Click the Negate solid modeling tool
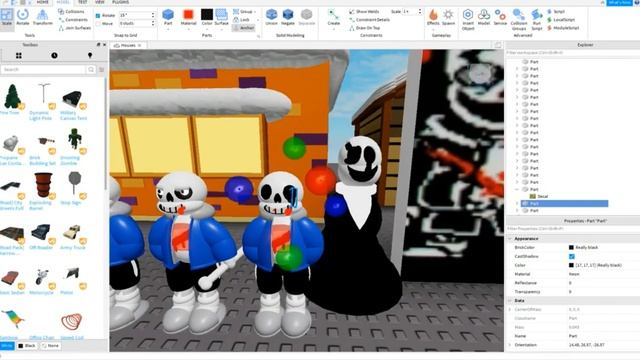 (288, 17)
